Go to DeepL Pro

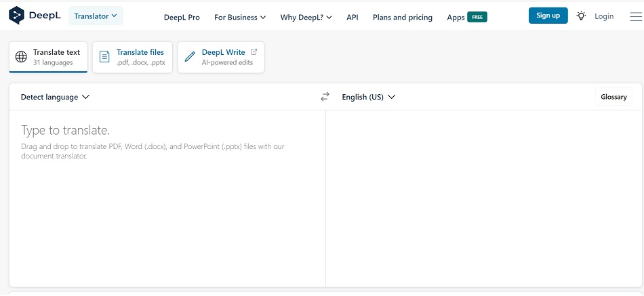pyautogui.click(x=182, y=17)
